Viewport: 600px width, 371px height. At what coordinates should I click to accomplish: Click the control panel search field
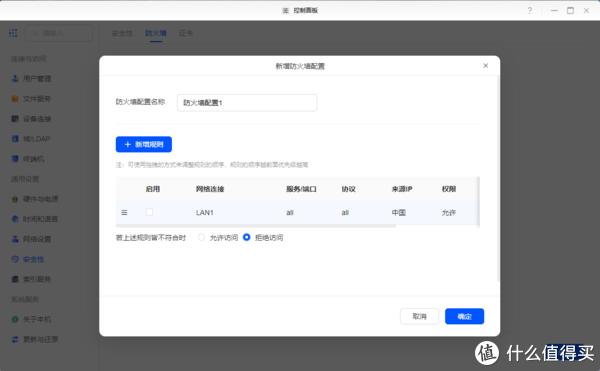point(58,34)
